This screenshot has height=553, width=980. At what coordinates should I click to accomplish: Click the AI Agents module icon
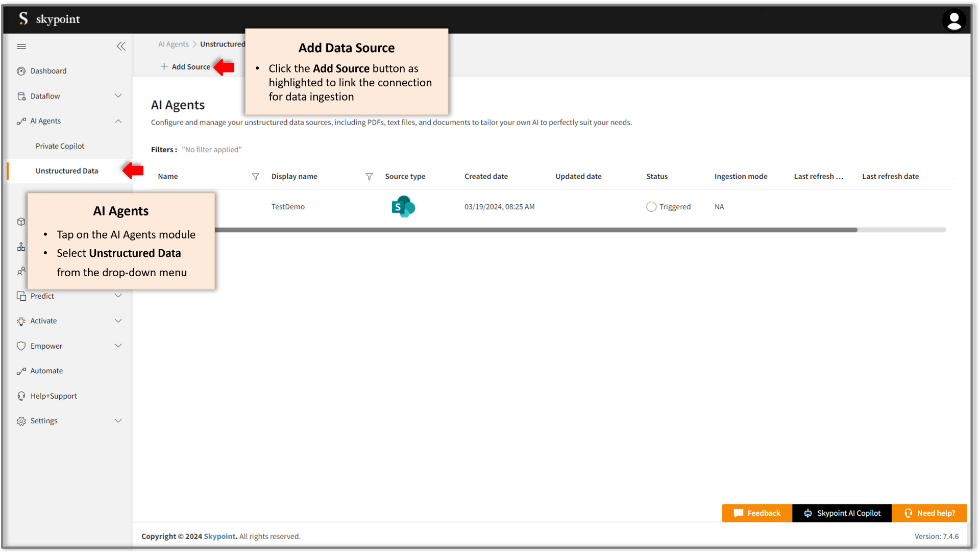tap(21, 121)
